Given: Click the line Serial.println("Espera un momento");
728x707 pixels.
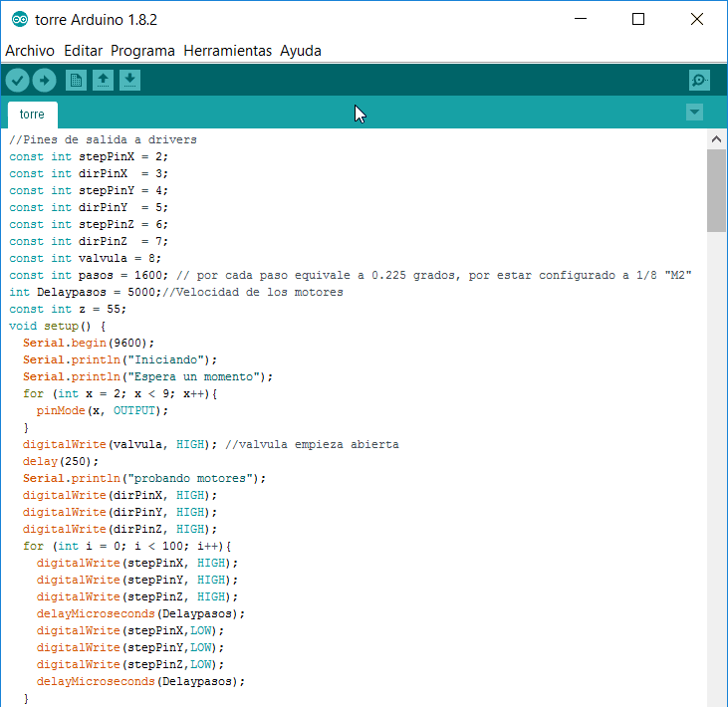Looking at the screenshot, I should tap(147, 376).
